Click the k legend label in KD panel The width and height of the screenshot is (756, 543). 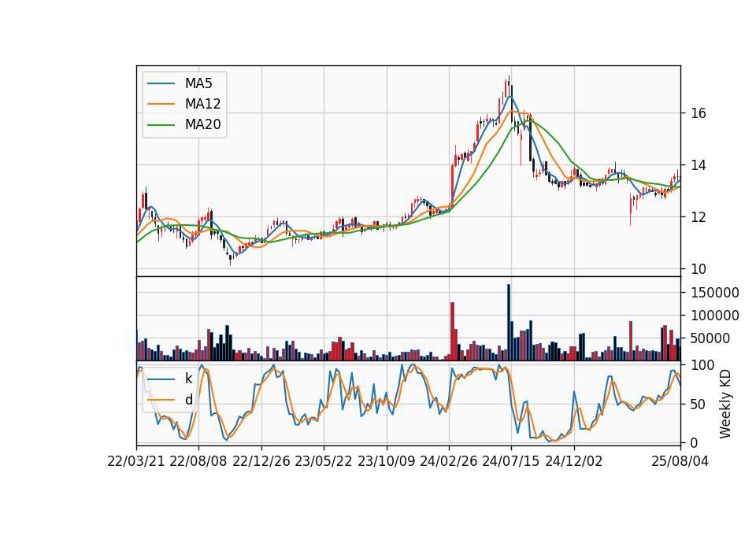188,379
